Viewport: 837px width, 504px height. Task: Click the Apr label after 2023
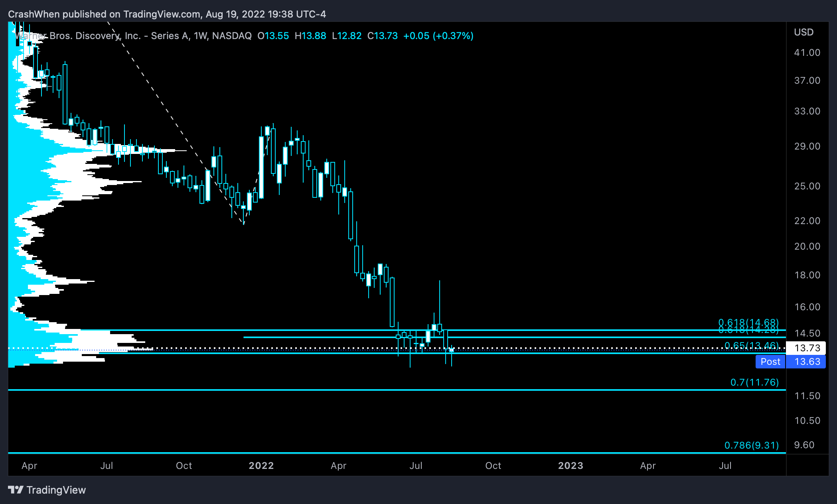coord(648,466)
